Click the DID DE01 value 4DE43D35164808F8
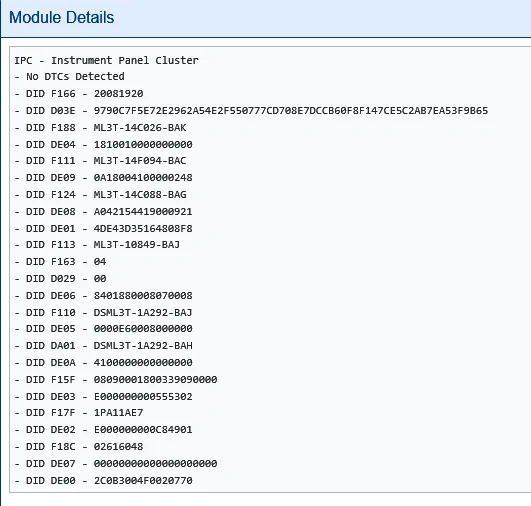The width and height of the screenshot is (531, 506). (x=143, y=229)
